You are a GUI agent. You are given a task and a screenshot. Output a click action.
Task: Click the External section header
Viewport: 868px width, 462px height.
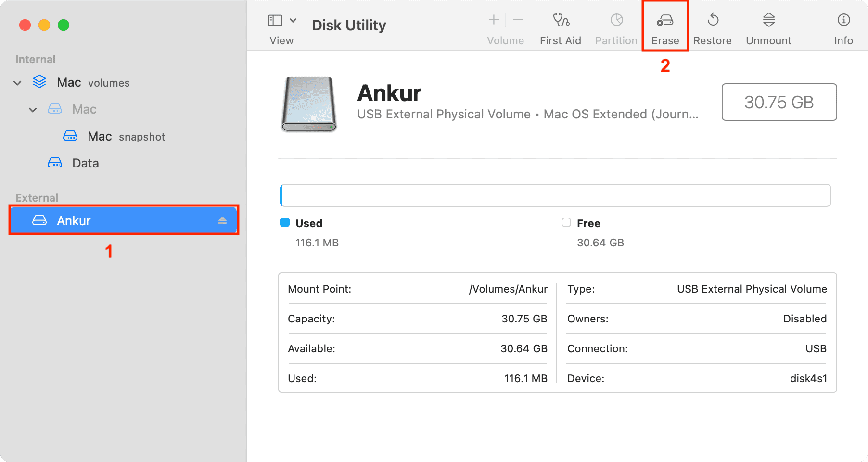click(x=37, y=198)
